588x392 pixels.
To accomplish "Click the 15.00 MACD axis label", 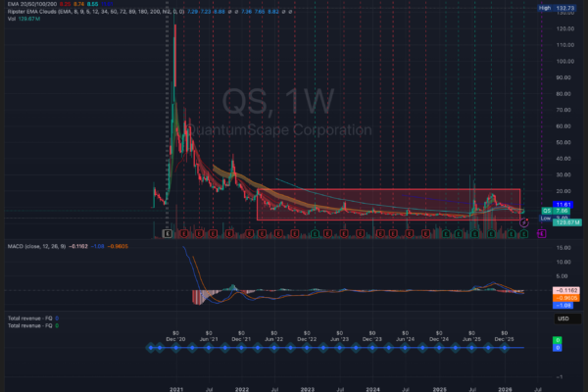I will point(563,248).
